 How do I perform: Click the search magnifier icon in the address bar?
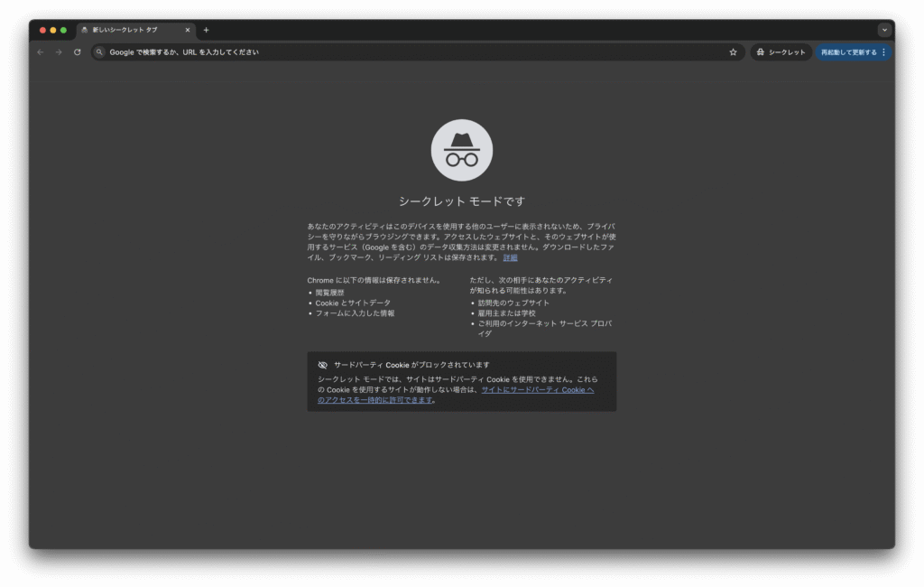[x=99, y=52]
